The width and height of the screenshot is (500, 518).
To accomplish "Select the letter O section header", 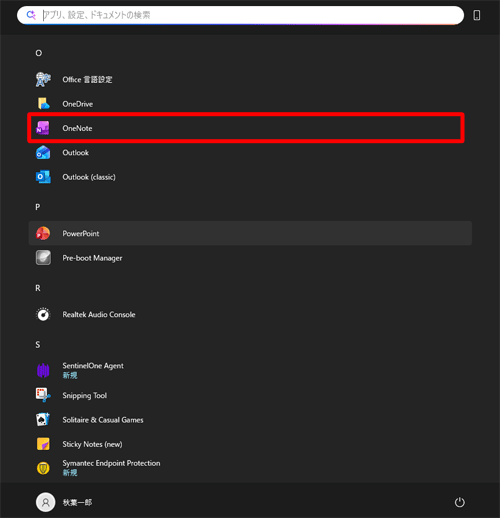I will pyautogui.click(x=39, y=53).
